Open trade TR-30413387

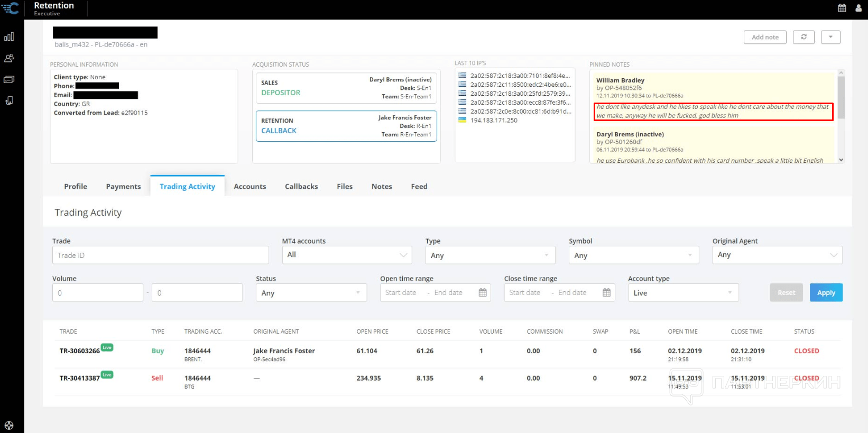click(80, 378)
